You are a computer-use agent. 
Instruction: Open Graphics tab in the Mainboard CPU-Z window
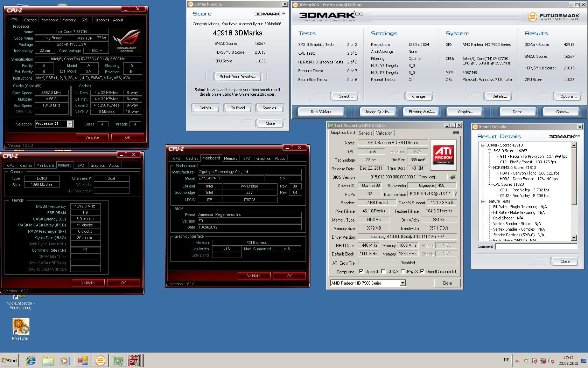(x=263, y=158)
